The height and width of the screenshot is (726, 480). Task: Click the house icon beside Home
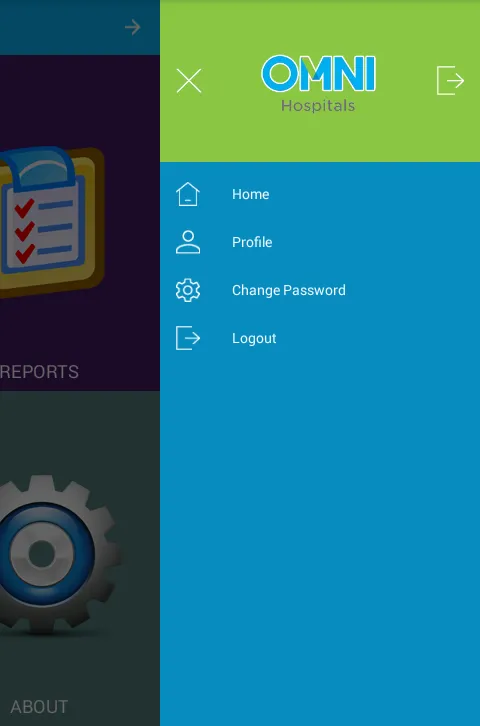coord(187,194)
